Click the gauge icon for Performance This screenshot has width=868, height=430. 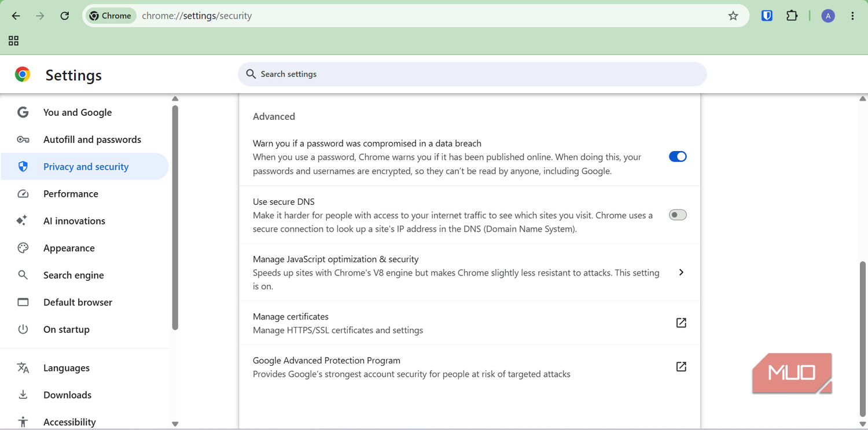[23, 194]
